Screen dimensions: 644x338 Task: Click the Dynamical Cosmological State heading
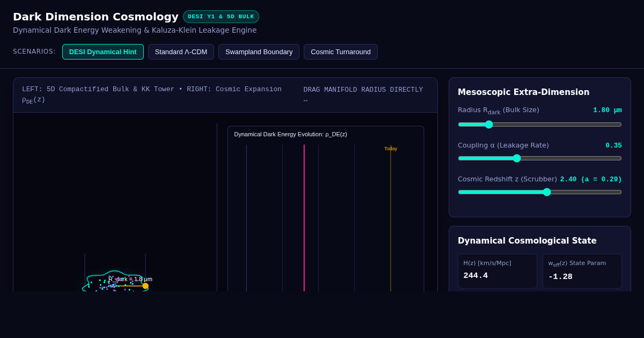pyautogui.click(x=527, y=241)
